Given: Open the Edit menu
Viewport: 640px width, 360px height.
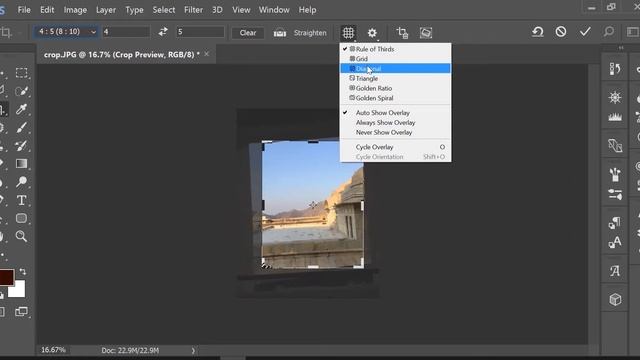Looking at the screenshot, I should tap(47, 10).
